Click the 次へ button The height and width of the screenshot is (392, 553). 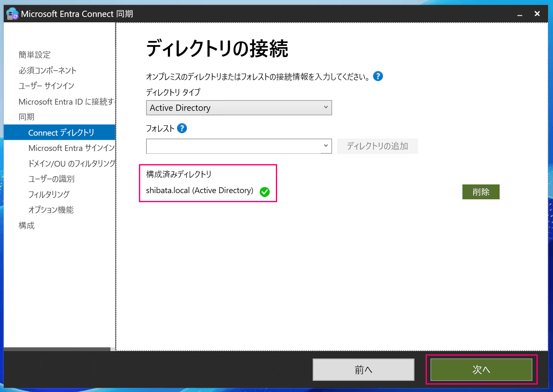(481, 370)
